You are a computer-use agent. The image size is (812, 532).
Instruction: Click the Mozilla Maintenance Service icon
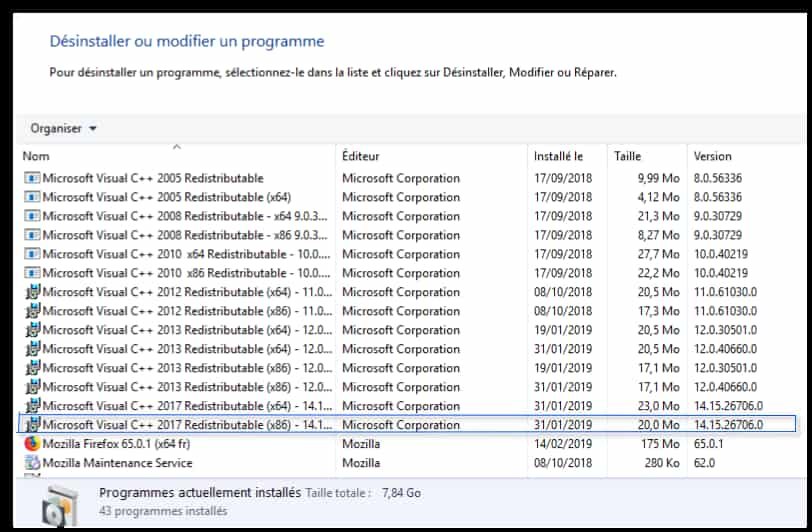point(32,463)
